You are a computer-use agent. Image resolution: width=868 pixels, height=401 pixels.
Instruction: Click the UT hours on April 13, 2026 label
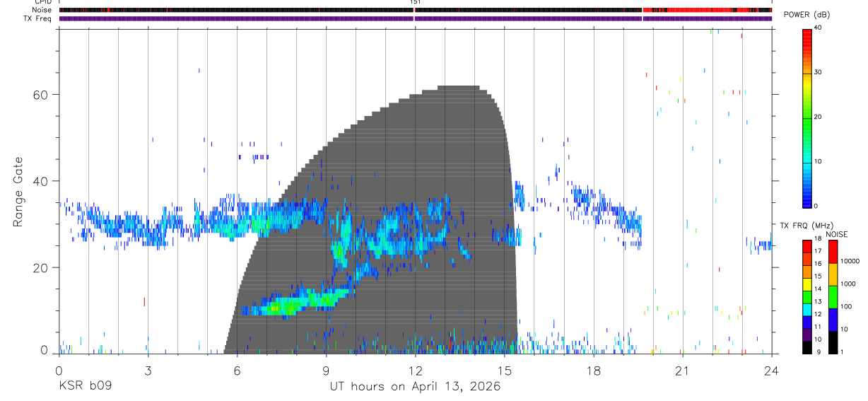[x=415, y=387]
